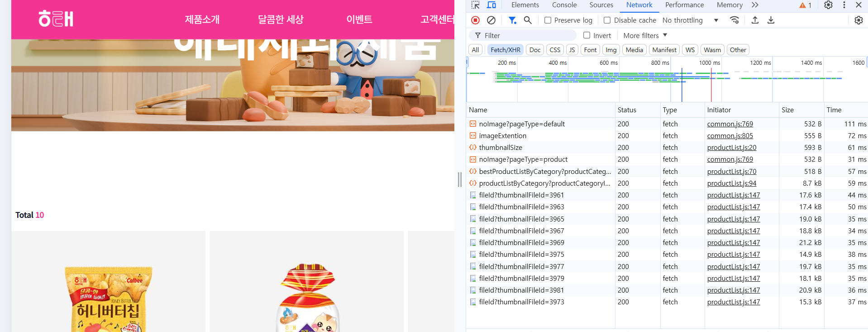
Task: Toggle the WS filter chip
Action: (690, 50)
